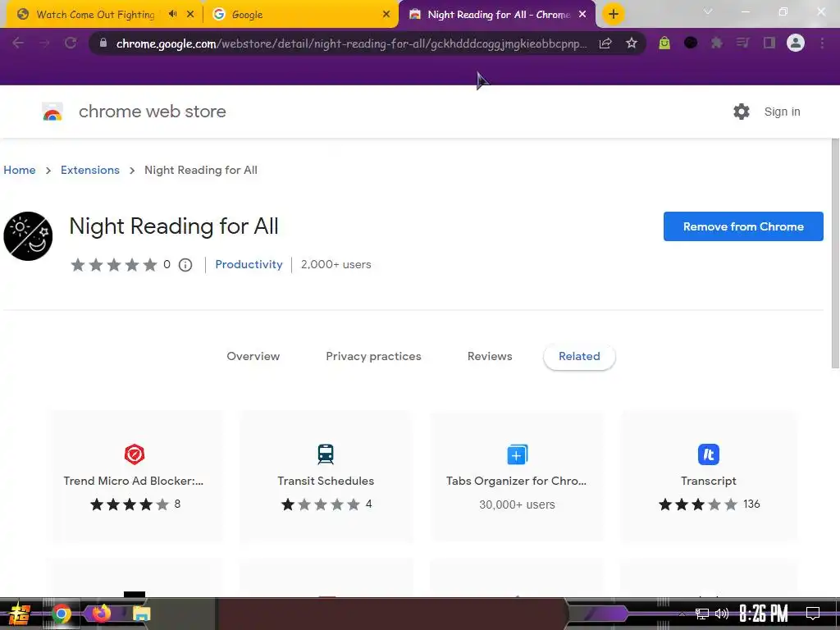Open the Overview tab
Viewport: 840px width, 630px height.
pos(253,356)
